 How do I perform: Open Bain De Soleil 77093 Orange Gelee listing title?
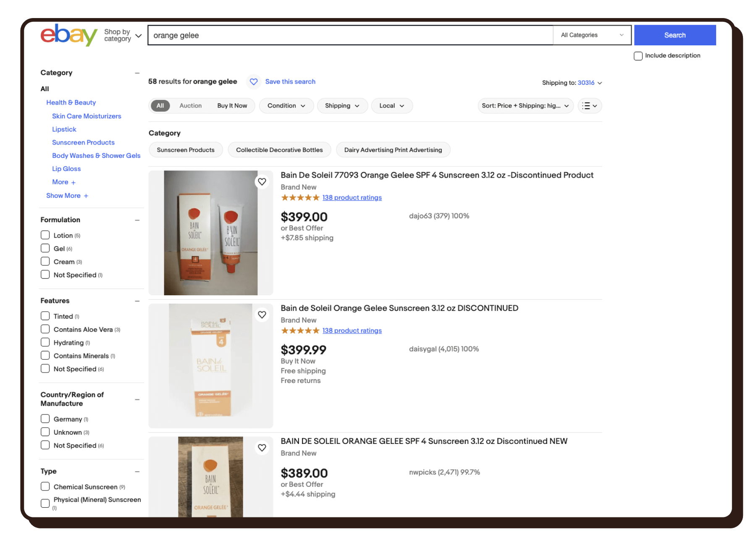click(437, 175)
